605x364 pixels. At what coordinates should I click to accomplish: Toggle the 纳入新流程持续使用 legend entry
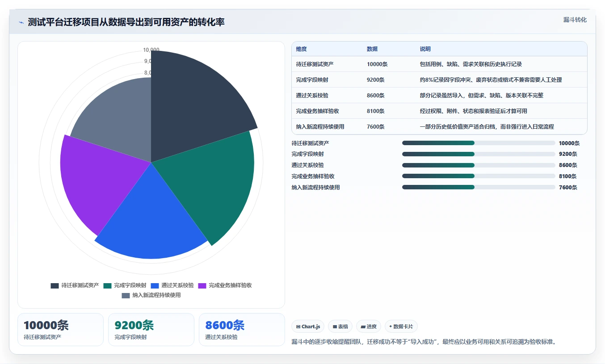pyautogui.click(x=151, y=295)
